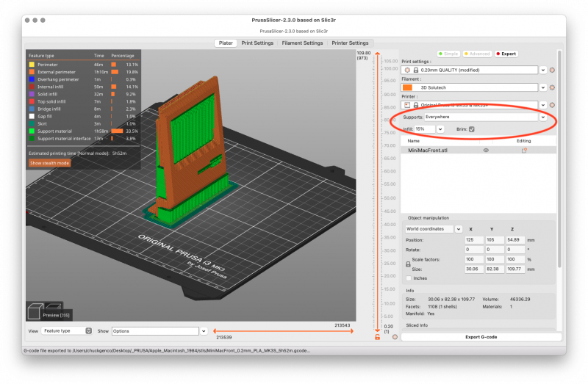Switch to the 3D editor view cube icon
The image size is (588, 384).
click(x=34, y=311)
